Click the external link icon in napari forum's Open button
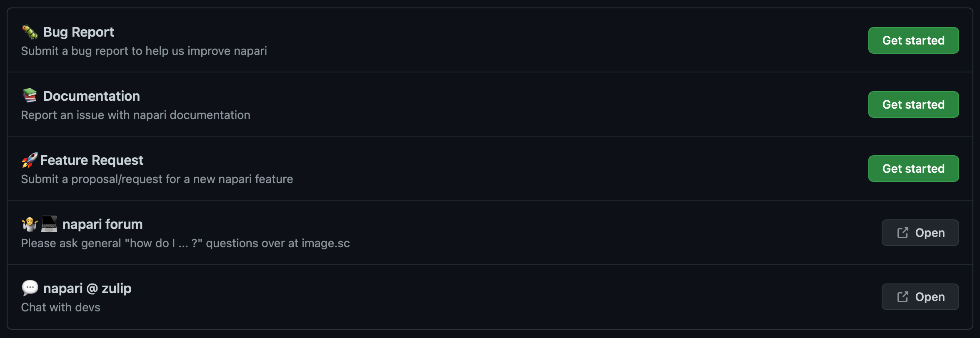The width and height of the screenshot is (980, 338). pyautogui.click(x=902, y=233)
